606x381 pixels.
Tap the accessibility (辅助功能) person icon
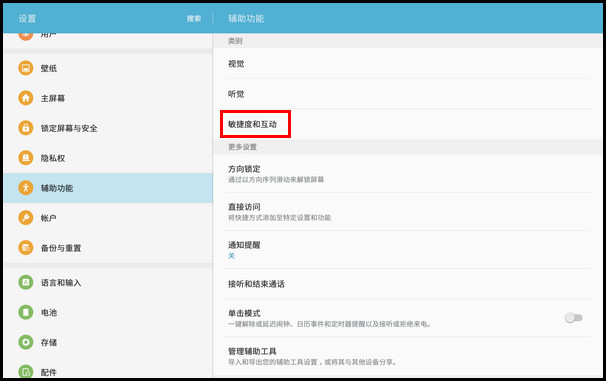click(x=26, y=188)
